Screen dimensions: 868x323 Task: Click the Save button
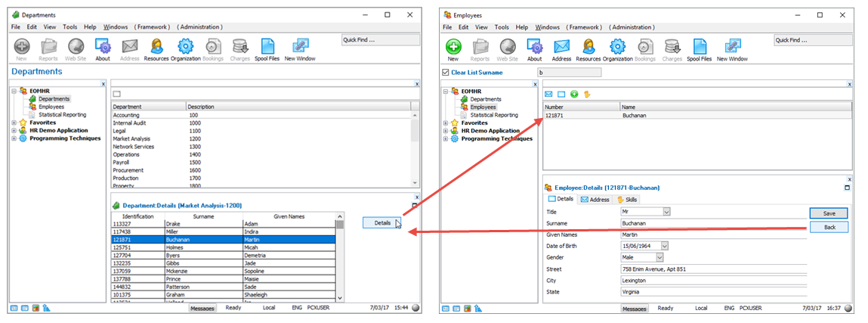[x=829, y=213]
